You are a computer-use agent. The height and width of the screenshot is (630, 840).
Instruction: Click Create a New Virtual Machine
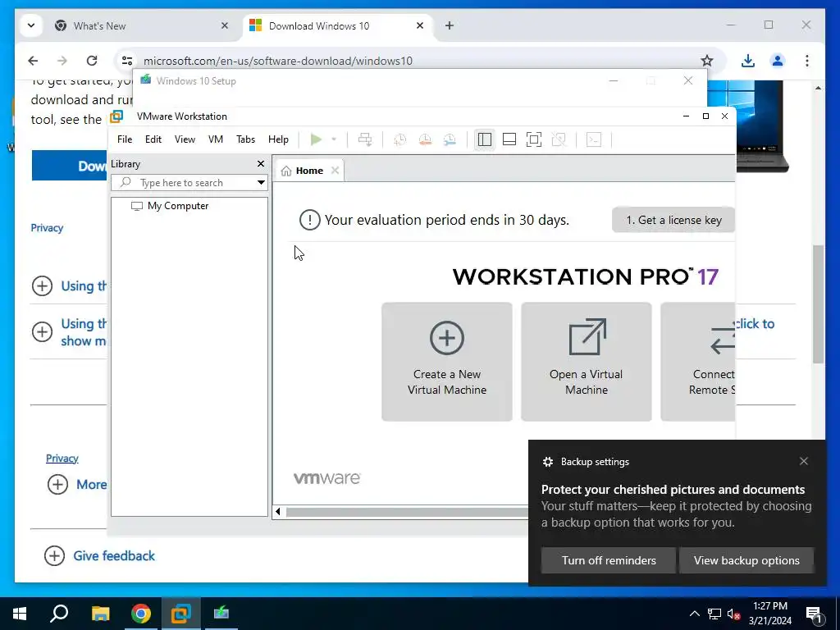coord(447,362)
